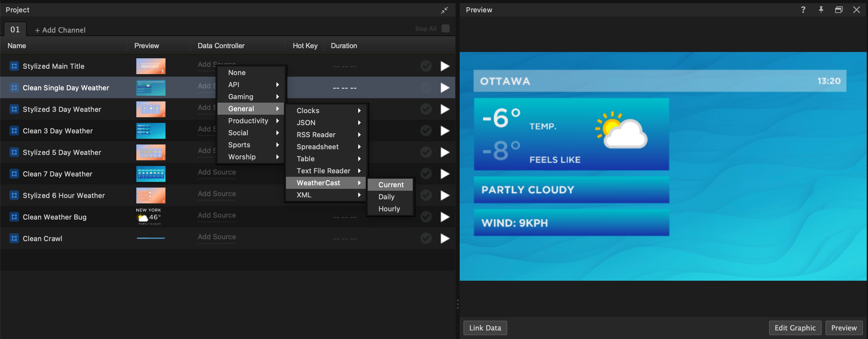Screen dimensions: 868x339
Task: Play the Clean 7 Day Weather graphic
Action: point(445,174)
